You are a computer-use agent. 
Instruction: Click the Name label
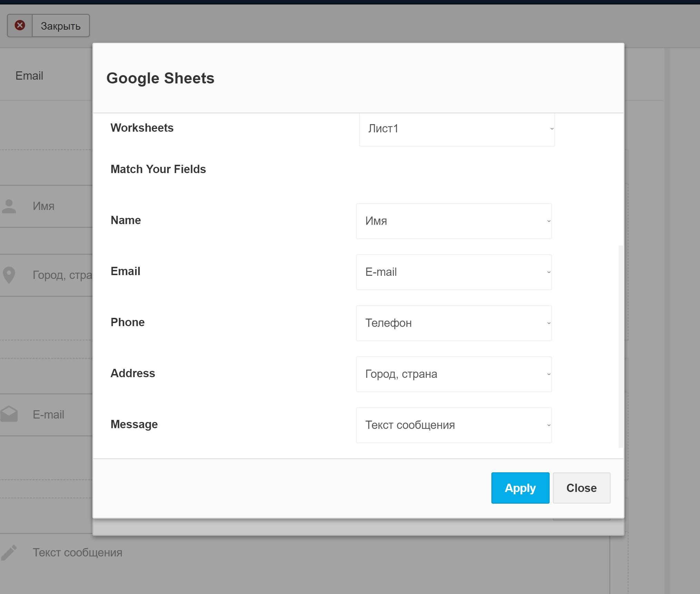[126, 220]
